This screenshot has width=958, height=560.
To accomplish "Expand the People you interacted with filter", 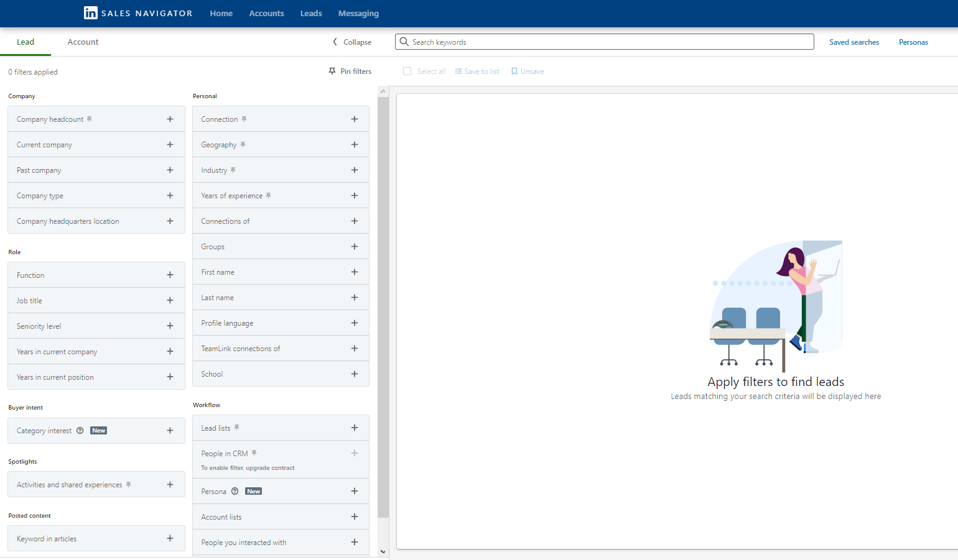I will click(x=281, y=542).
